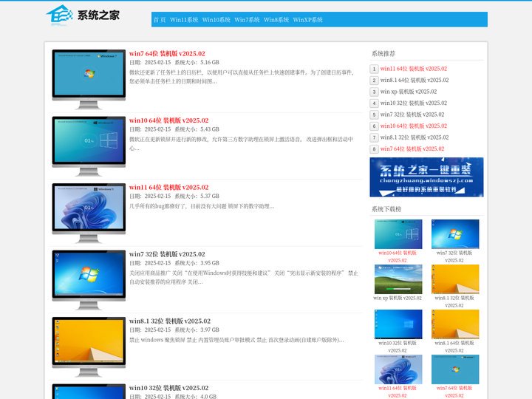Click the 系统大小: 3.95 GB date line
This screenshot has height=399, width=532.
(x=174, y=263)
